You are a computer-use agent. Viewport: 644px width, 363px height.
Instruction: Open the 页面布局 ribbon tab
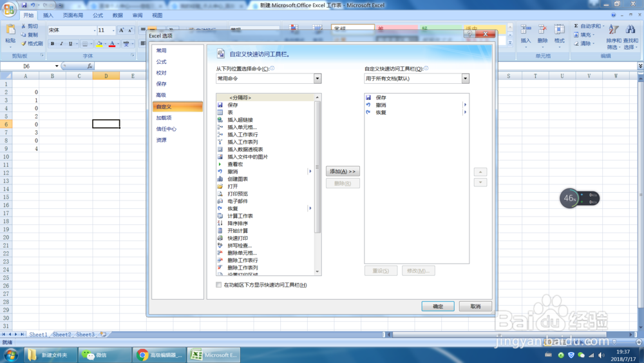(73, 15)
